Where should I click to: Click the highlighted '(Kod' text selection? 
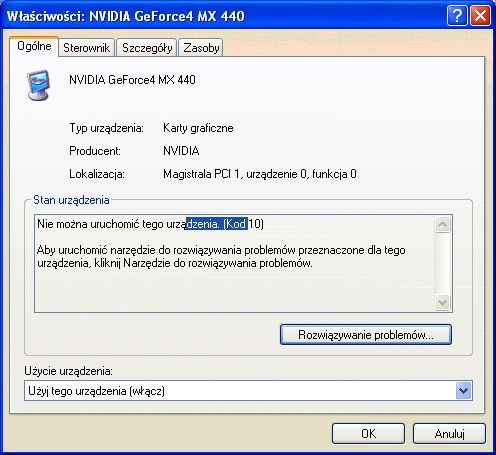[235, 224]
